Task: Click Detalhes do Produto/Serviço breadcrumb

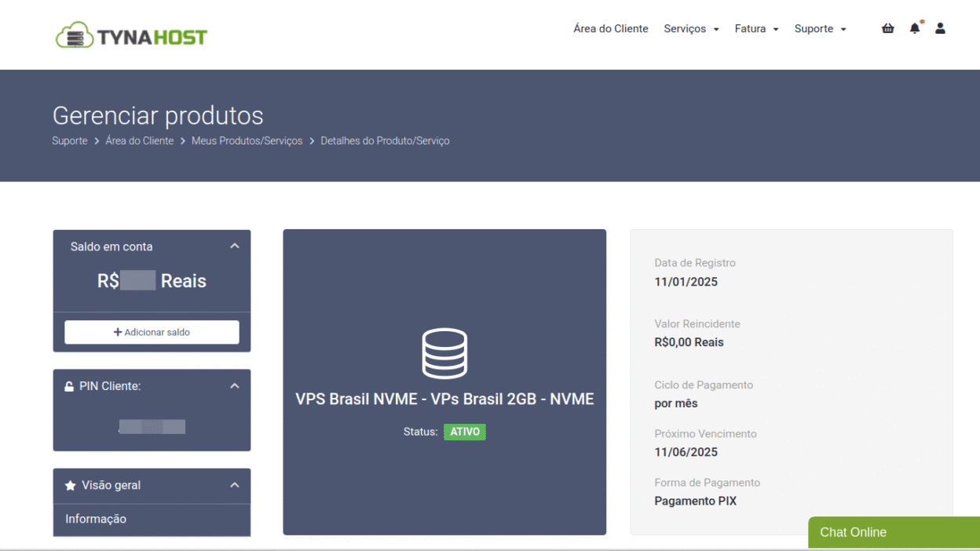Action: coord(385,140)
